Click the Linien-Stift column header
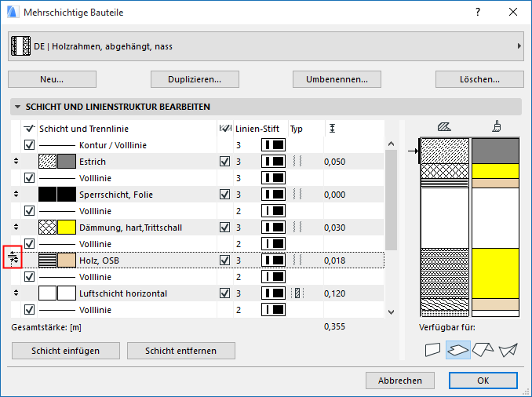532x397 pixels. point(258,129)
